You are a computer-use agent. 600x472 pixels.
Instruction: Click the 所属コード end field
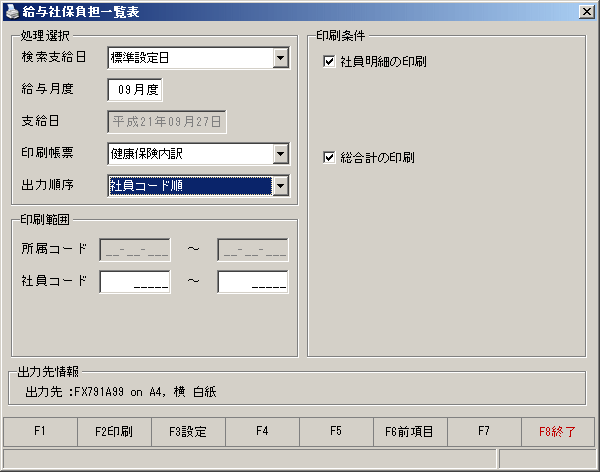click(x=253, y=250)
